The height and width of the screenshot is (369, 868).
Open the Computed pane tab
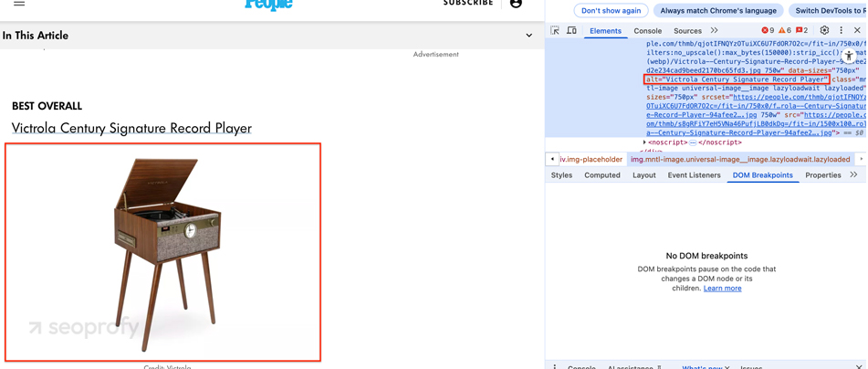click(x=602, y=175)
